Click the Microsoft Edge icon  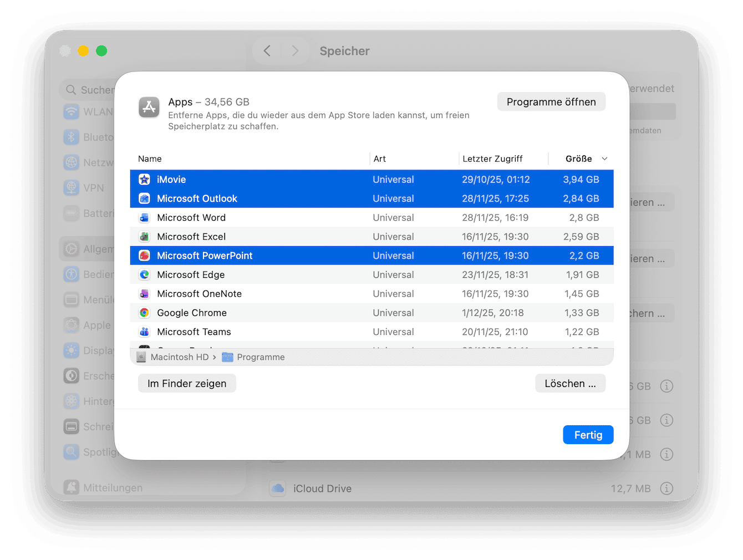coord(144,275)
